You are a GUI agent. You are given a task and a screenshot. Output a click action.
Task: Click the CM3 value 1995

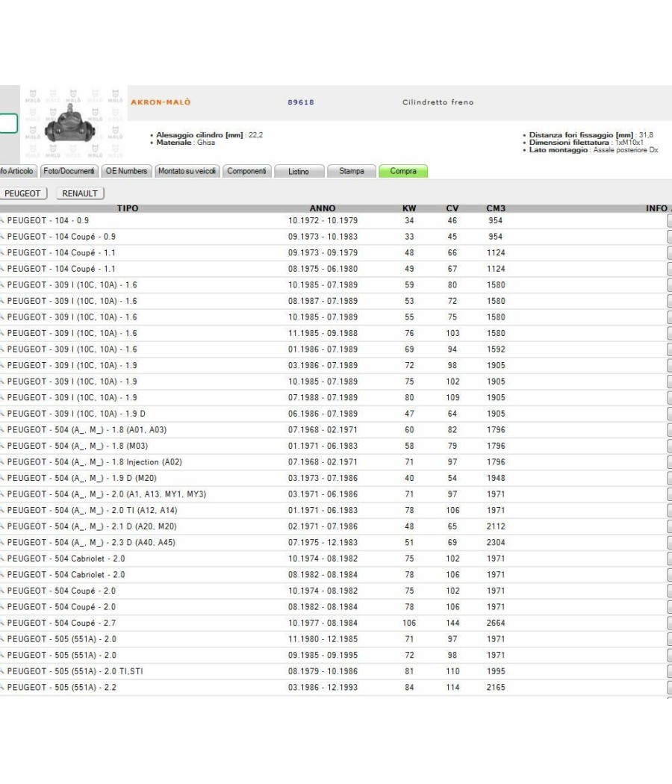pos(496,671)
